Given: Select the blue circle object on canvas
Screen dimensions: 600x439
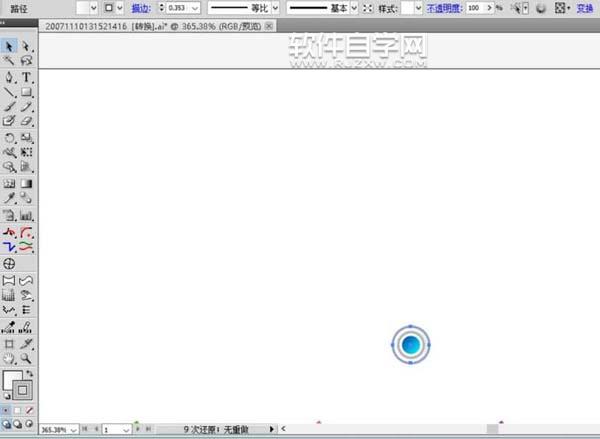Looking at the screenshot, I should 411,344.
